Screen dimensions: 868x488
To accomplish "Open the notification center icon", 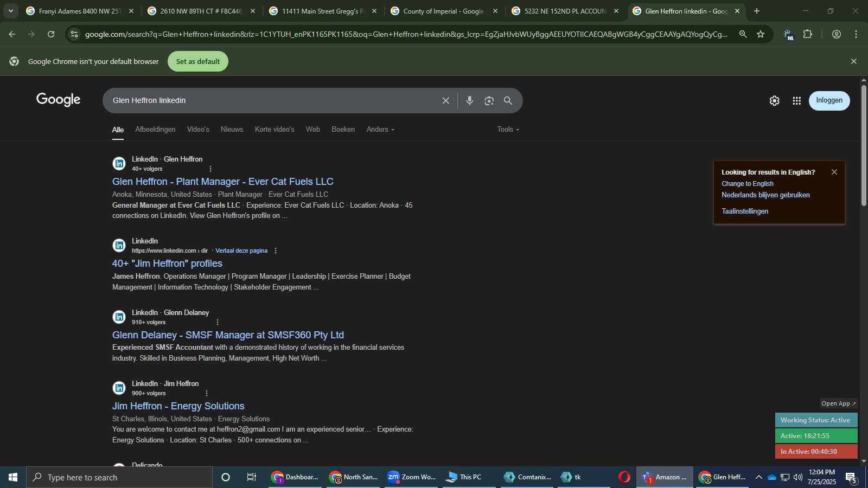I will (x=851, y=478).
